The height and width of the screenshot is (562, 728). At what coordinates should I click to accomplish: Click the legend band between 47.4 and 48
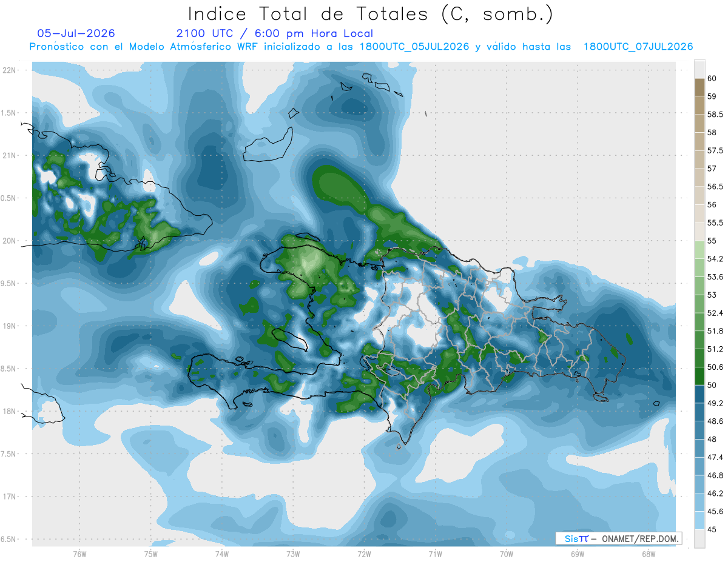699,449
